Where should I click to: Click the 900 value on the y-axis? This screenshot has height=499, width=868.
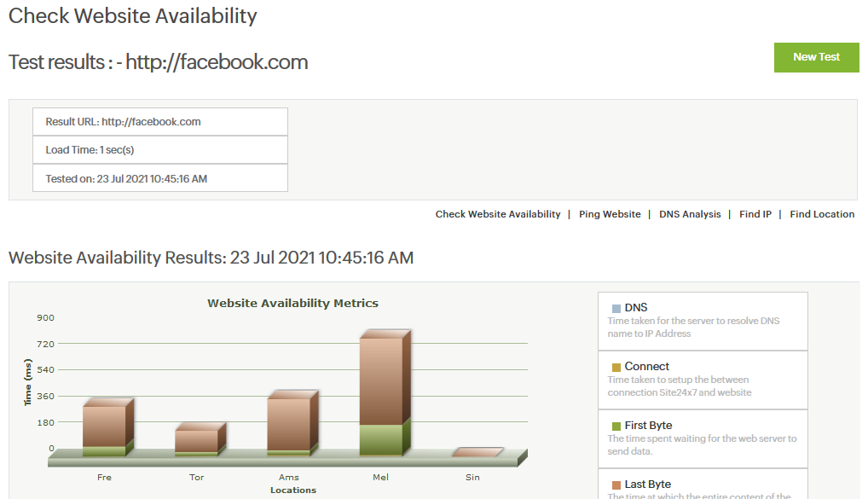click(45, 318)
